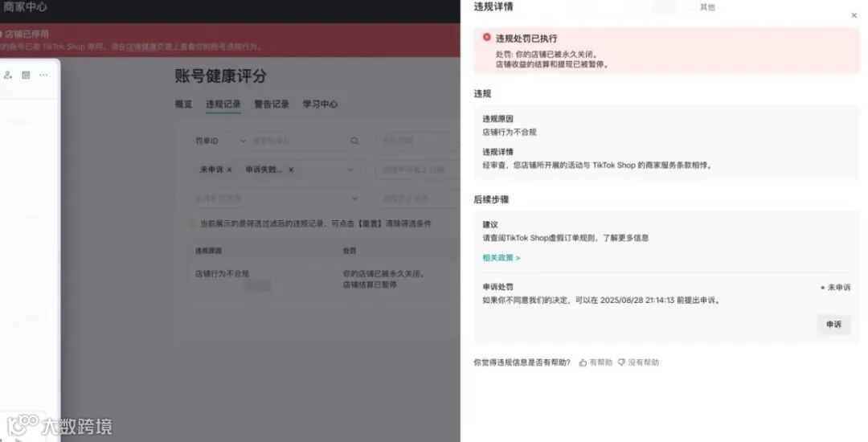Click 你觉得违规信息是否有帮助 question text
This screenshot has height=442, width=868.
pos(522,363)
